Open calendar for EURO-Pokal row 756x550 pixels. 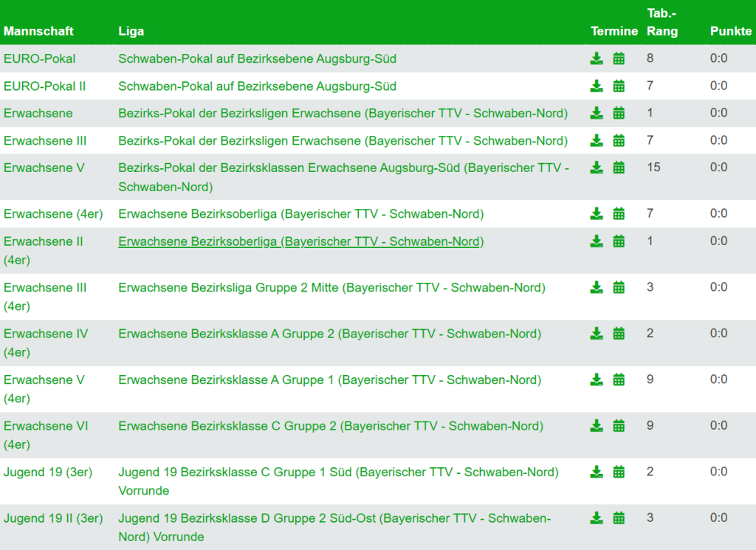pyautogui.click(x=619, y=59)
